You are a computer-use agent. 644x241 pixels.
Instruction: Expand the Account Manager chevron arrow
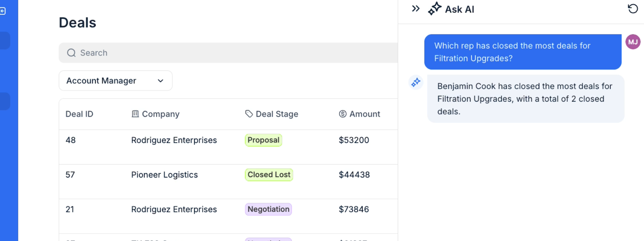(161, 81)
